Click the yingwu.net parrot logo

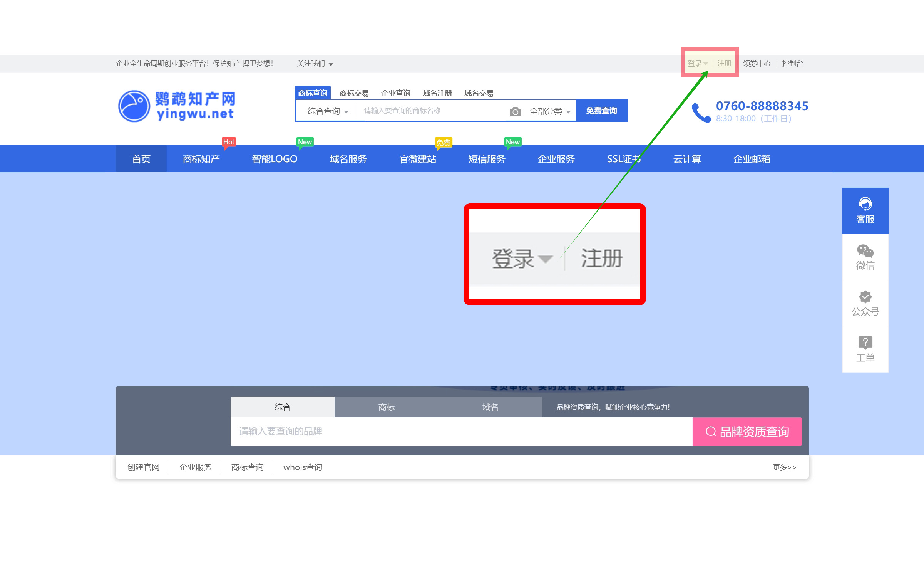(x=134, y=106)
